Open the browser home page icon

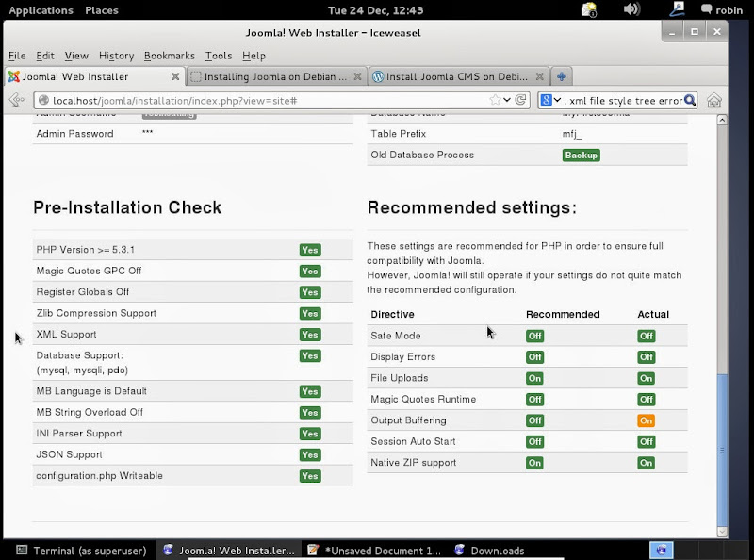pos(714,100)
